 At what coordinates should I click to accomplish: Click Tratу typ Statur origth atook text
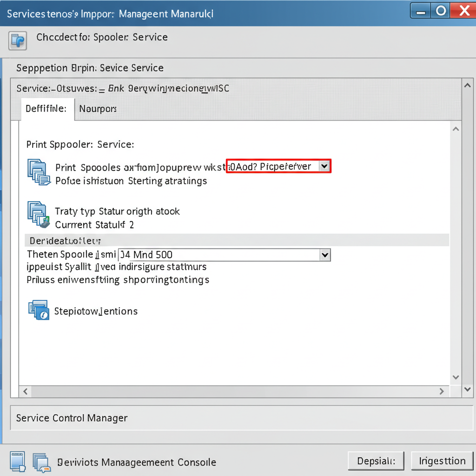coord(117,212)
